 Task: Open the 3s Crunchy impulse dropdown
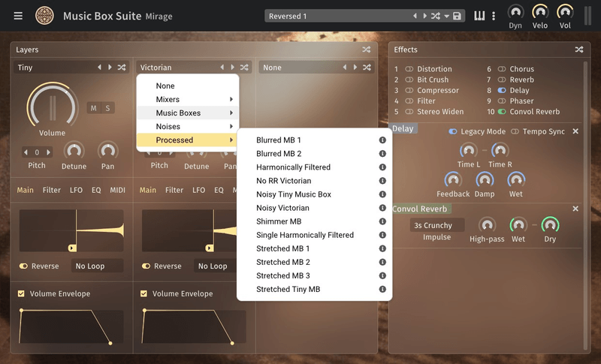coord(437,225)
